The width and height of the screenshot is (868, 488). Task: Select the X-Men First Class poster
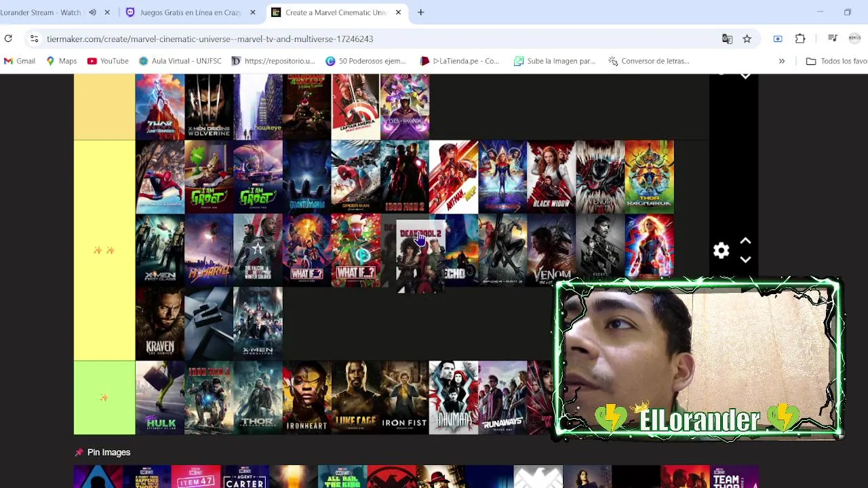[160, 250]
